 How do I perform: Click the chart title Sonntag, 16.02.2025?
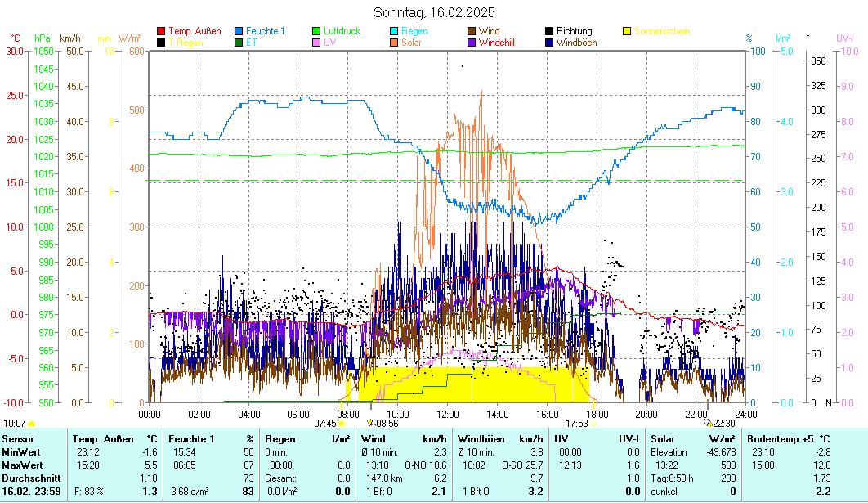[434, 12]
